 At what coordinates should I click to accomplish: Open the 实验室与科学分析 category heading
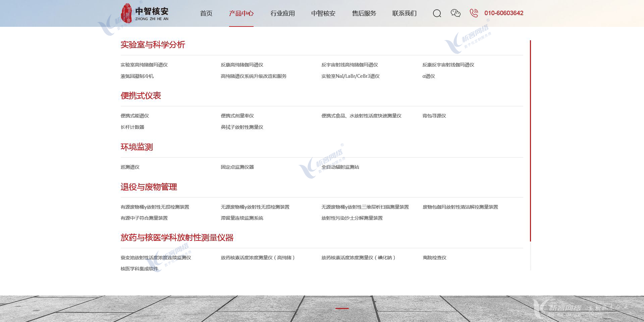(153, 45)
